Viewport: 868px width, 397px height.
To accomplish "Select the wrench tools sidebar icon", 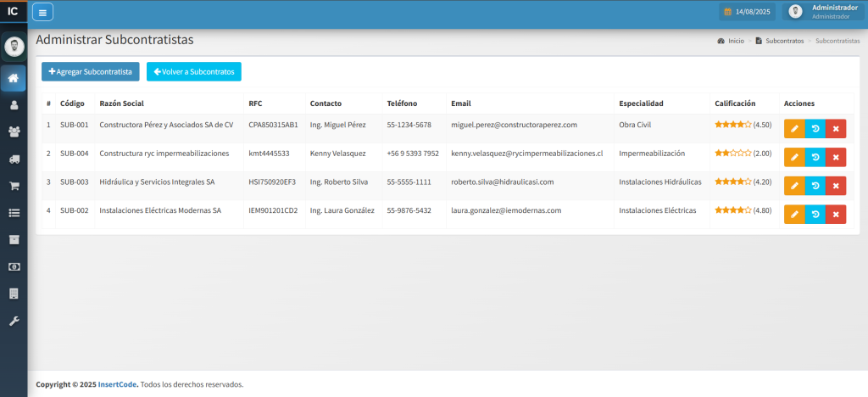I will (x=14, y=321).
